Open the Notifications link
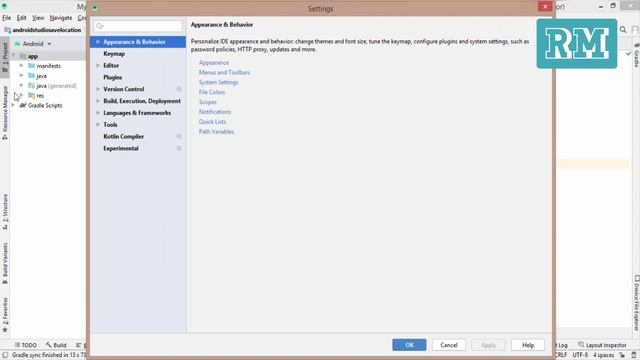Viewport: 640px width, 360px height. pyautogui.click(x=215, y=112)
